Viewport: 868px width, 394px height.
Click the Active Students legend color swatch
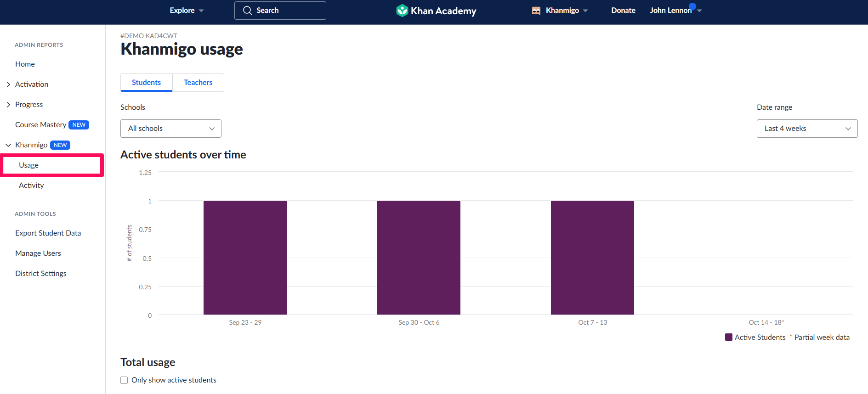(729, 337)
